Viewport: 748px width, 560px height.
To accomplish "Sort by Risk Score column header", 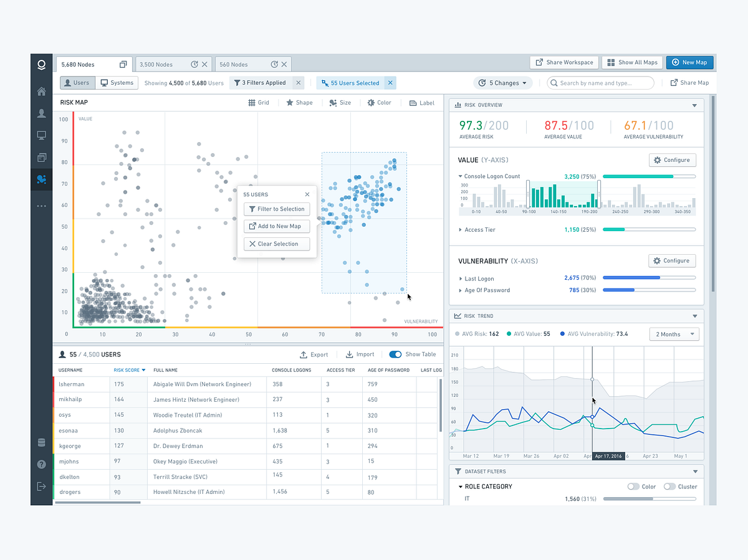I will click(x=129, y=370).
